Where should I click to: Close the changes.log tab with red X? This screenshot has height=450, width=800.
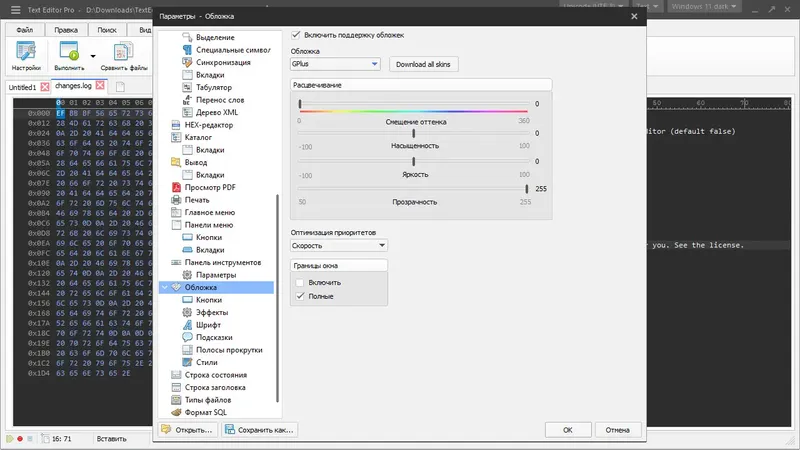pyautogui.click(x=100, y=85)
